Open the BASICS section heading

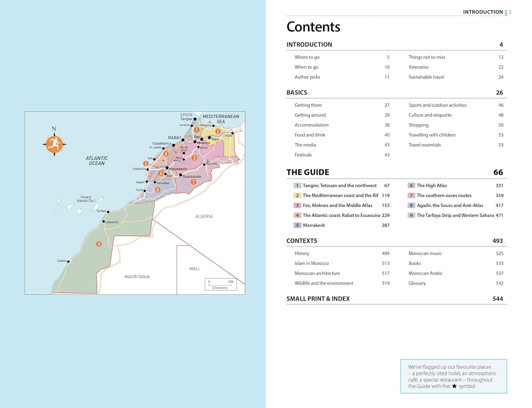[x=297, y=93]
